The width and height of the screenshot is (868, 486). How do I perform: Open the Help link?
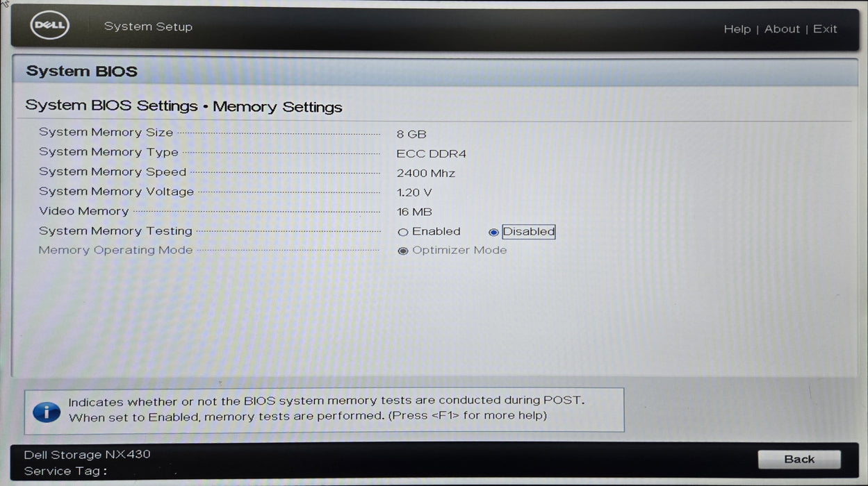(737, 29)
